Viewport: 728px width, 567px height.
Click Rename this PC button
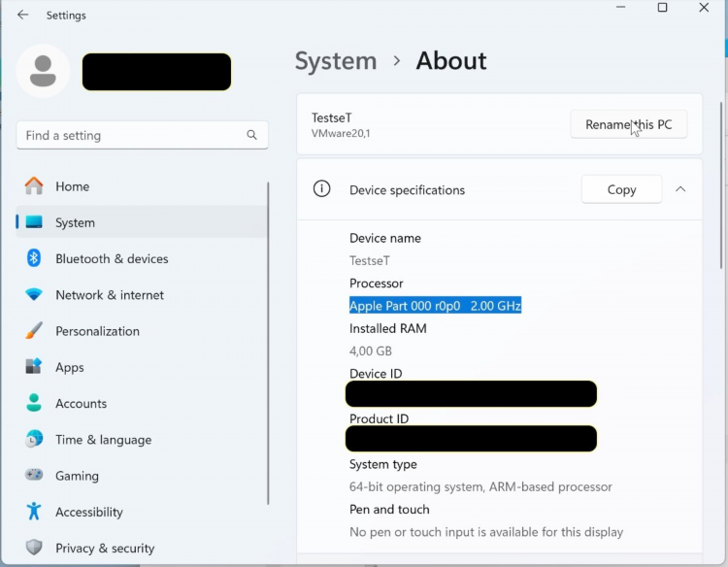tap(629, 124)
